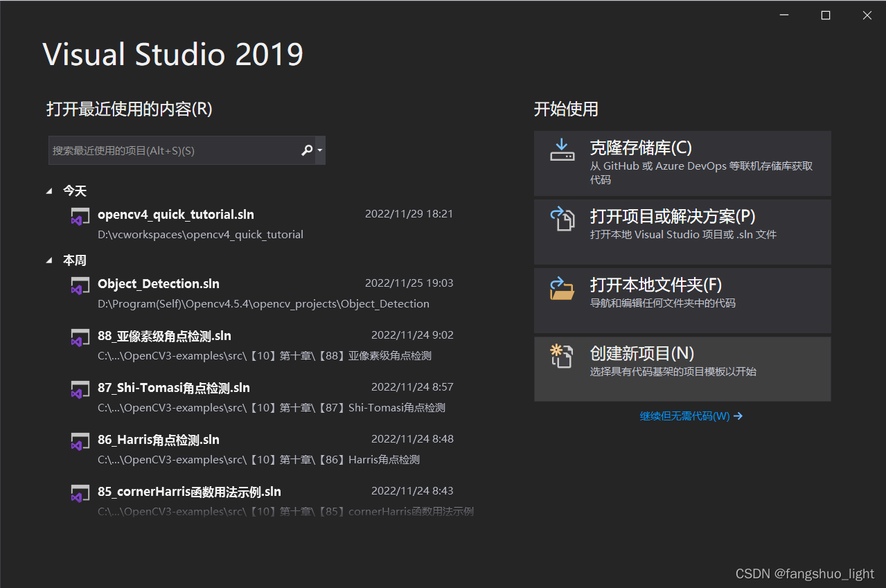The width and height of the screenshot is (886, 588).
Task: Click 打开项目或解决方案(P) button
Action: click(x=682, y=232)
